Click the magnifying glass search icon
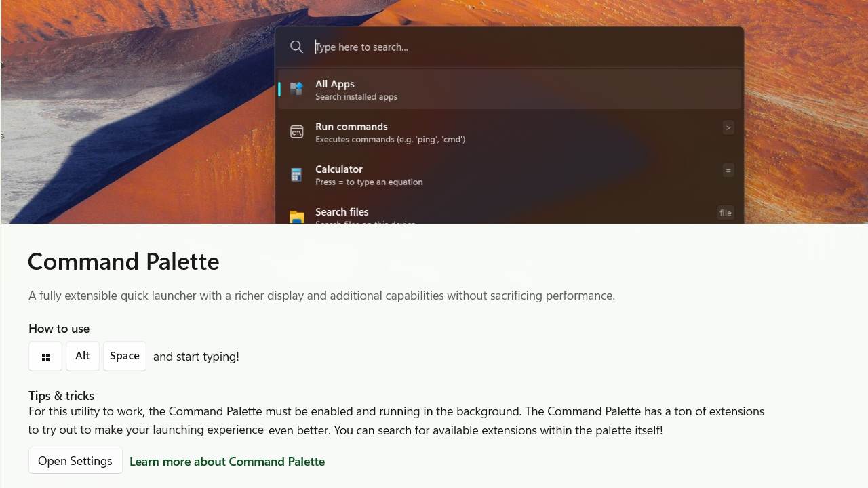Screen dimensions: 868x488 [x=296, y=47]
